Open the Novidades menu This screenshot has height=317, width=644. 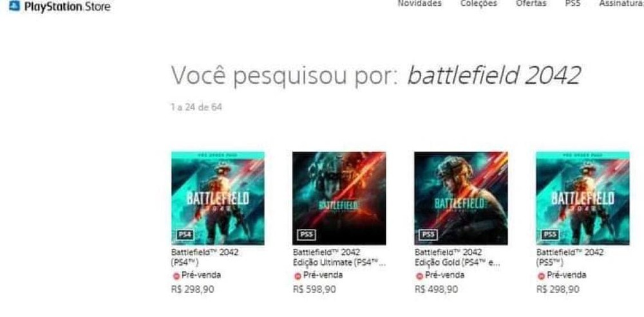pyautogui.click(x=419, y=3)
